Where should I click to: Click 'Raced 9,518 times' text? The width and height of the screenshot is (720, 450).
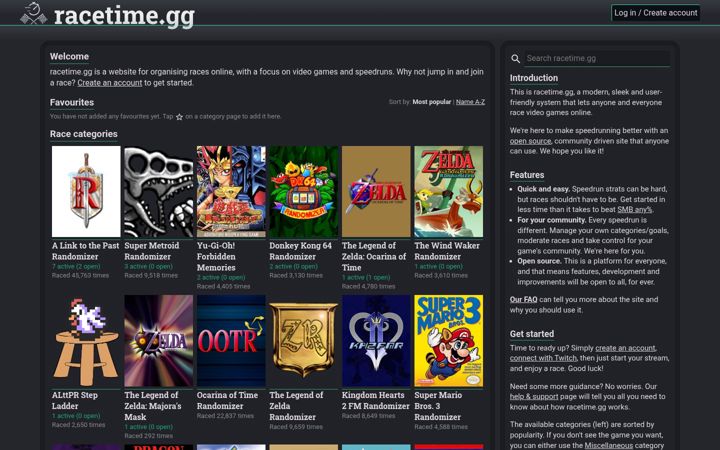[151, 276]
